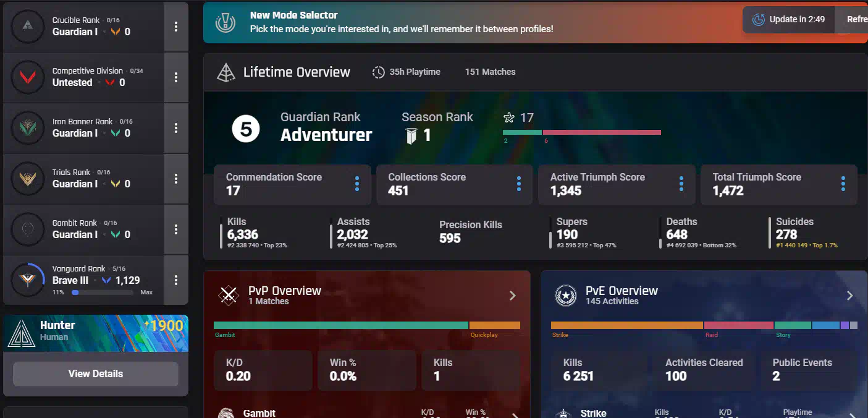The width and height of the screenshot is (868, 418).
Task: Click the Season Rank icon beside 1
Action: 411,136
